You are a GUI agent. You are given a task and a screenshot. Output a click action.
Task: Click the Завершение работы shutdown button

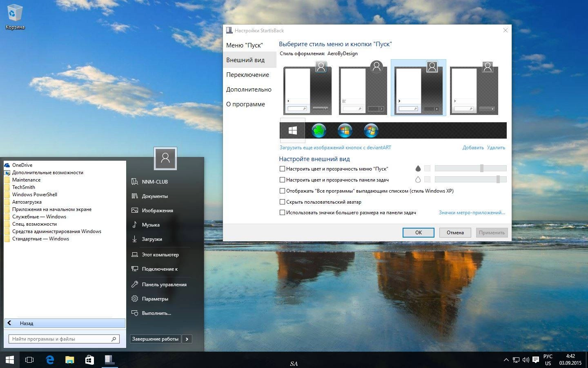[156, 339]
